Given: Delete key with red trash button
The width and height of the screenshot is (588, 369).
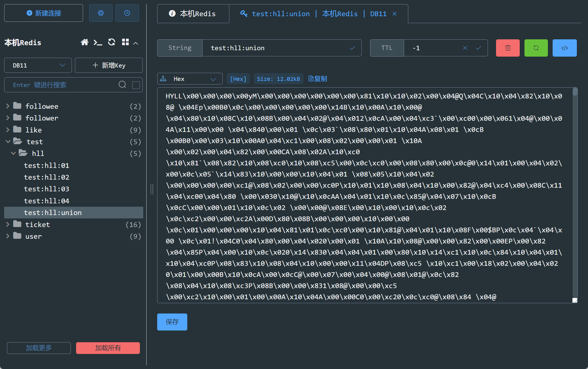Looking at the screenshot, I should 508,48.
